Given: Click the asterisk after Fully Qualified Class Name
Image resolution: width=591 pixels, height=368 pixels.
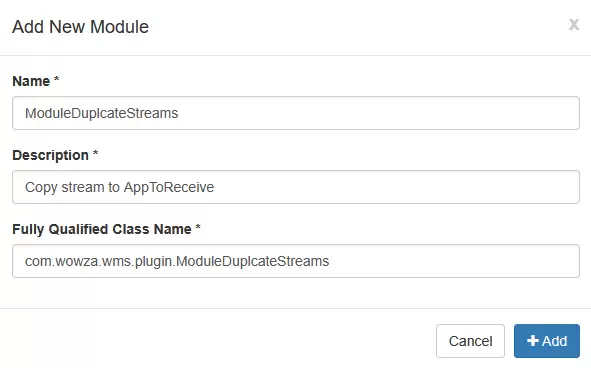Looking at the screenshot, I should (x=198, y=227).
